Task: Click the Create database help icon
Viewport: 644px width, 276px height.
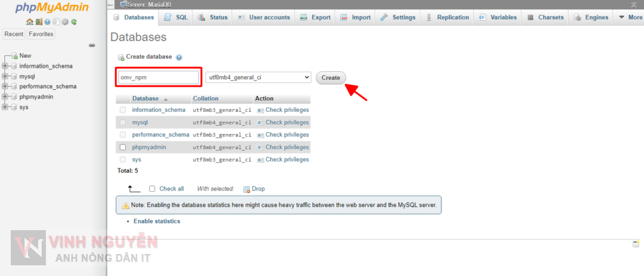Action: (179, 57)
